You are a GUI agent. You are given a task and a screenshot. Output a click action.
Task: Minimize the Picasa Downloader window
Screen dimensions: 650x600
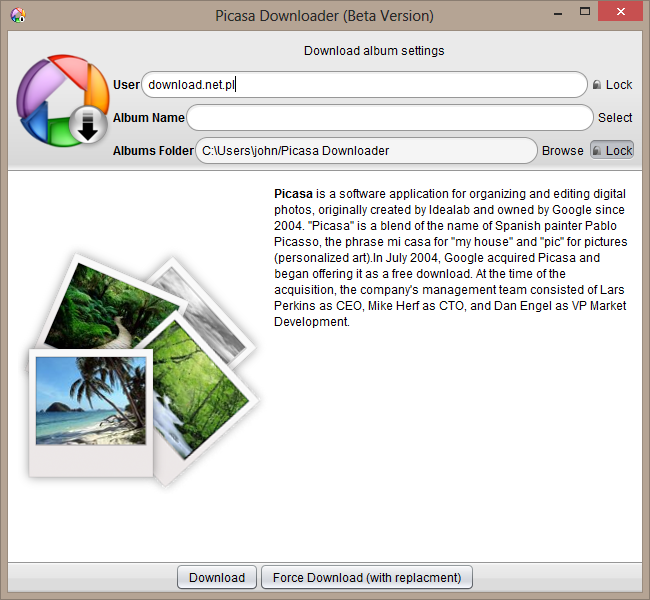click(x=558, y=13)
